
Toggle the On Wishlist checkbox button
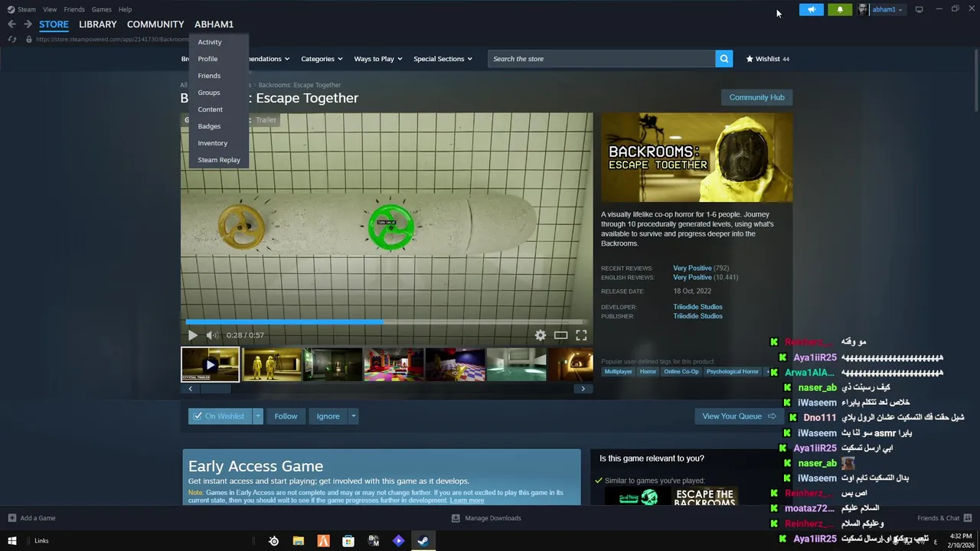pyautogui.click(x=220, y=416)
